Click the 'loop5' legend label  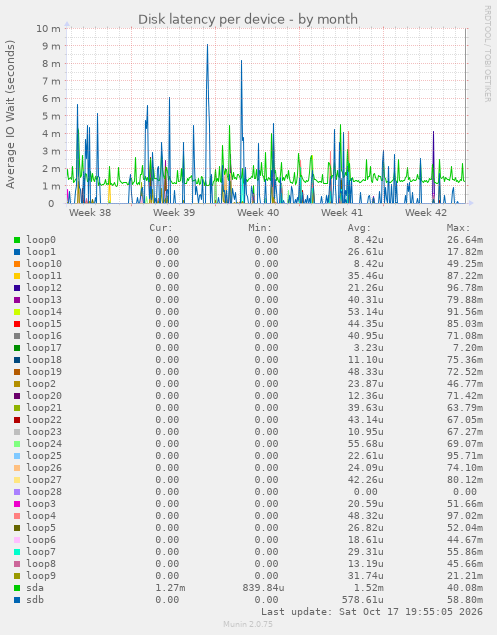[41, 528]
